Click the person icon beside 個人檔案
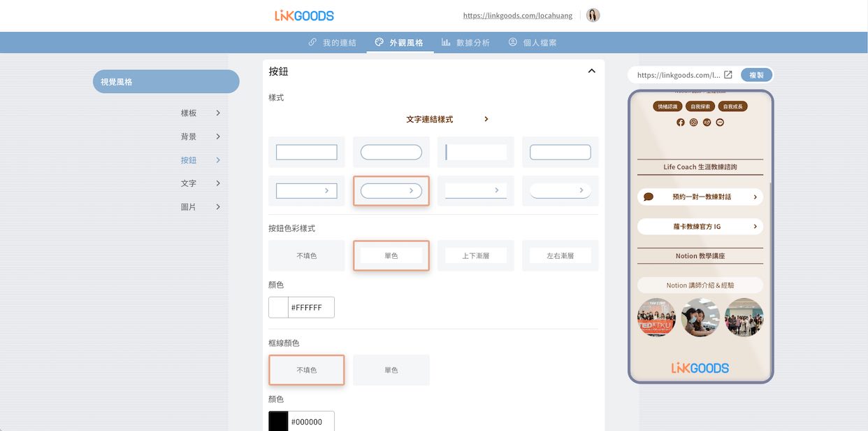Image resolution: width=868 pixels, height=431 pixels. coord(513,43)
